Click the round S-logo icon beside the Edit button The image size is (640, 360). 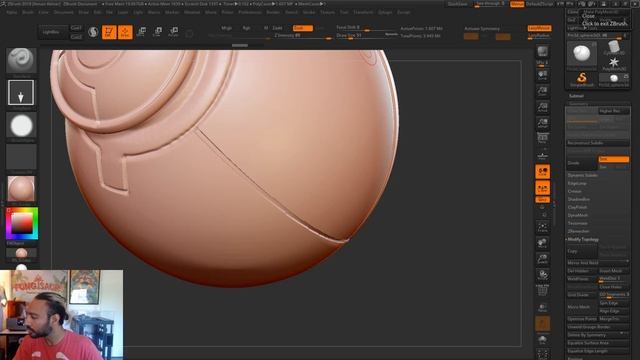pyautogui.click(x=93, y=32)
